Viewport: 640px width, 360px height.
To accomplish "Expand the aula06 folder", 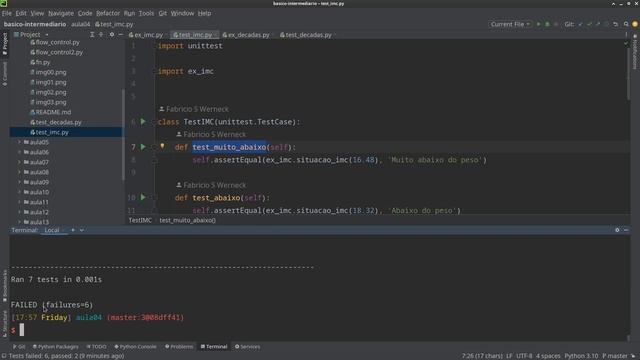I will pyautogui.click(x=19, y=152).
